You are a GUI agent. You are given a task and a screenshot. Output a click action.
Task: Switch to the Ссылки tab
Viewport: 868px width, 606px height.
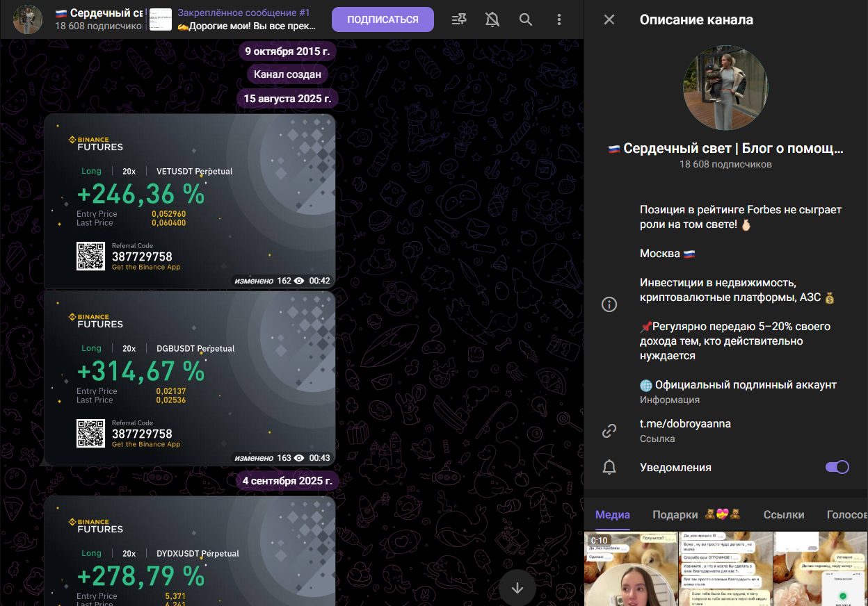(784, 514)
